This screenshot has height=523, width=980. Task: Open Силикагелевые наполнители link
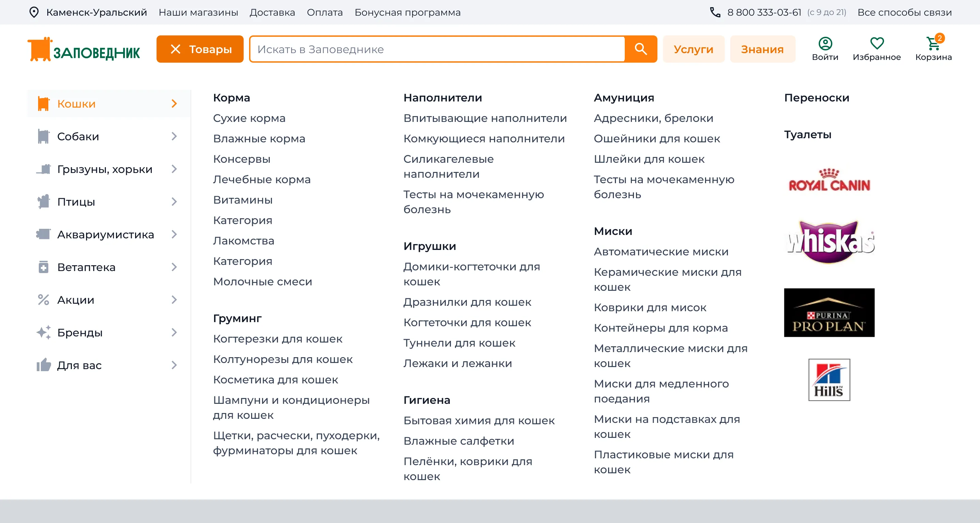click(x=448, y=167)
